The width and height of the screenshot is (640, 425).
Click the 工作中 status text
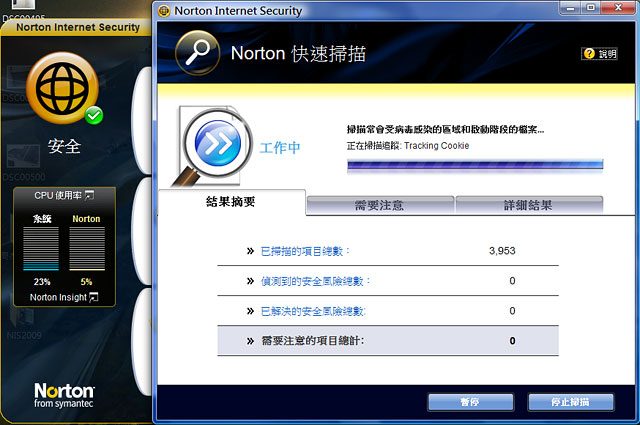coord(280,147)
